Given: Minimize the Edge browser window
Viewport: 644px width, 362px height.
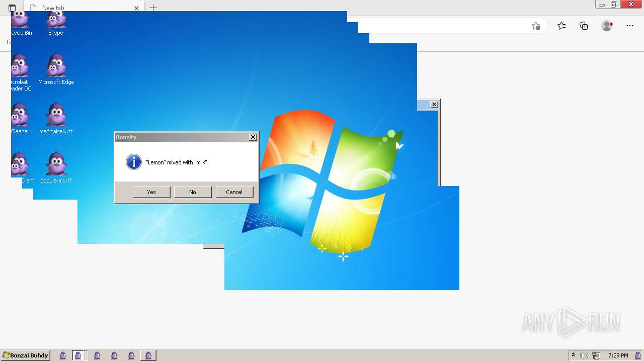Looking at the screenshot, I should pos(602,5).
